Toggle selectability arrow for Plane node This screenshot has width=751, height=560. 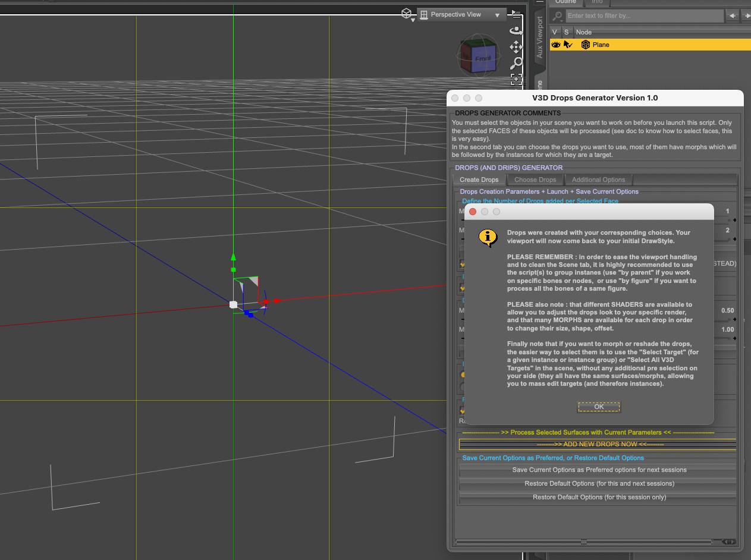click(568, 45)
